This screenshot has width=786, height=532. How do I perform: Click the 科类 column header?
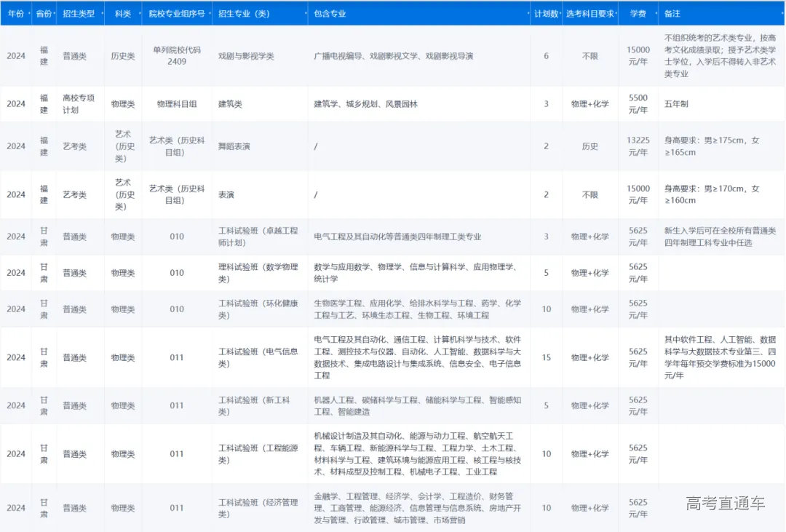click(x=122, y=12)
